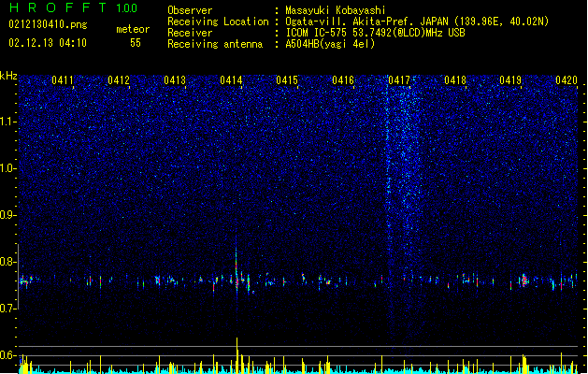Click the 0420 time marker

[566, 80]
